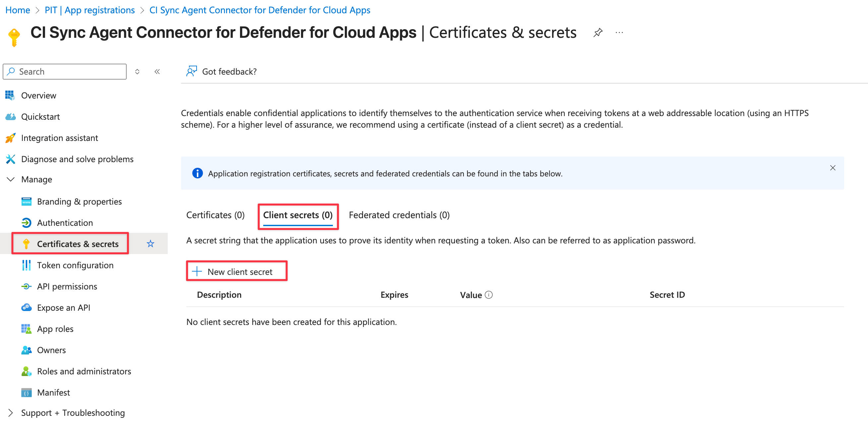Viewport: 868px width, 439px height.
Task: Click the expand/collapse all menu arrows icon
Action: 137,71
